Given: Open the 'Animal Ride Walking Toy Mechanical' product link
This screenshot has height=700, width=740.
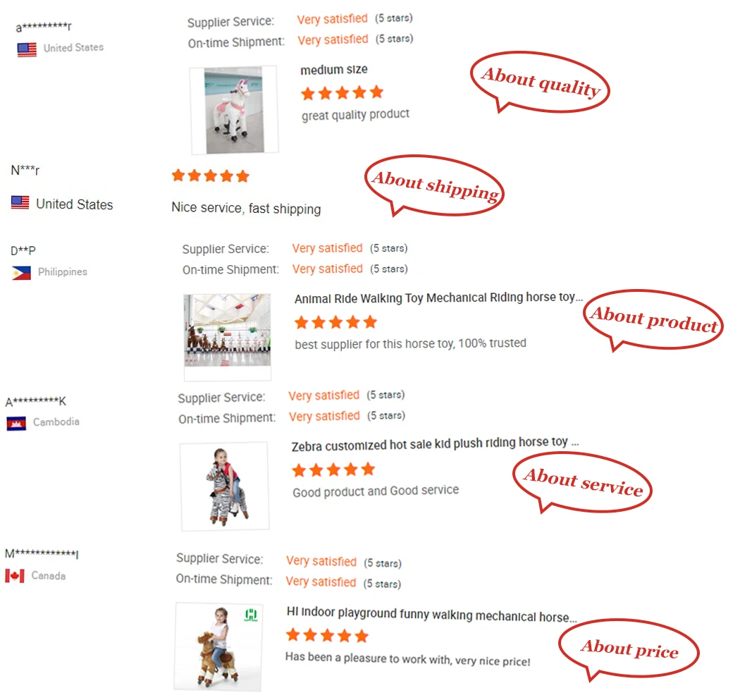Looking at the screenshot, I should click(439, 298).
